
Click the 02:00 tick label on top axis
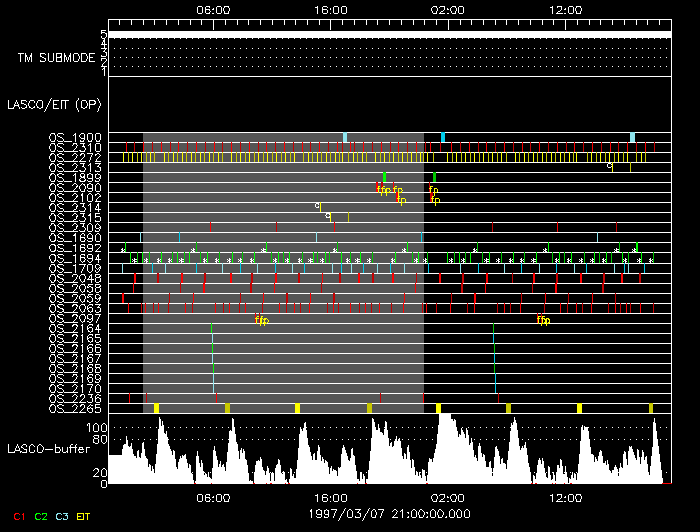pyautogui.click(x=447, y=8)
